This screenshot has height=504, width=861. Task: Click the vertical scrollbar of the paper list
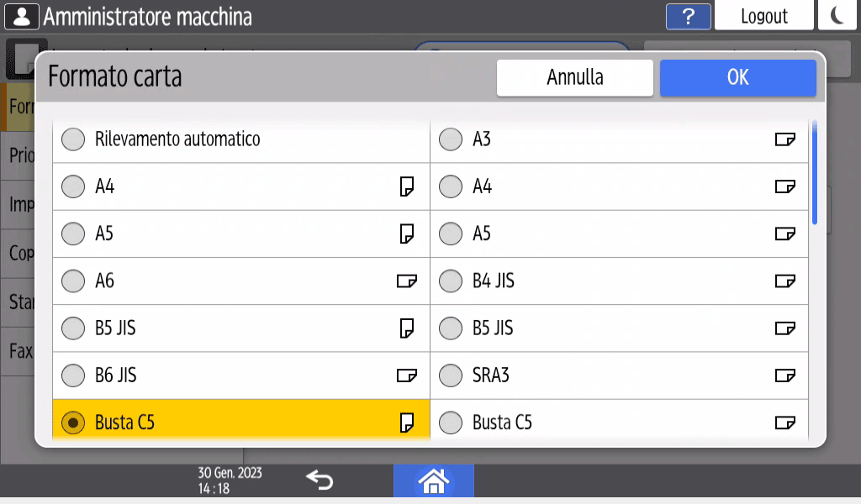(815, 173)
